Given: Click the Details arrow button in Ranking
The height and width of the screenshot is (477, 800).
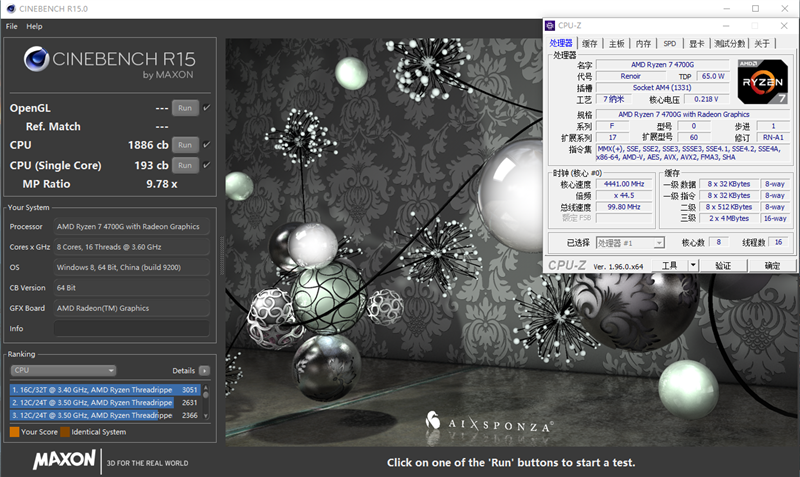Looking at the screenshot, I should pos(204,370).
